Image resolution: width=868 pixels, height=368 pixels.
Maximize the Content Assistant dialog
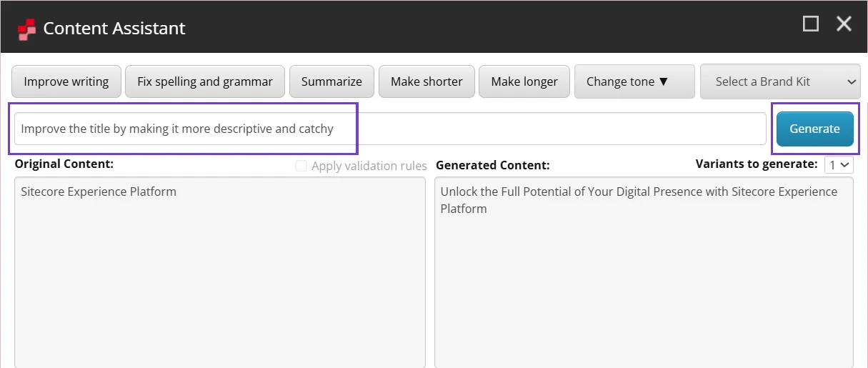pos(811,24)
